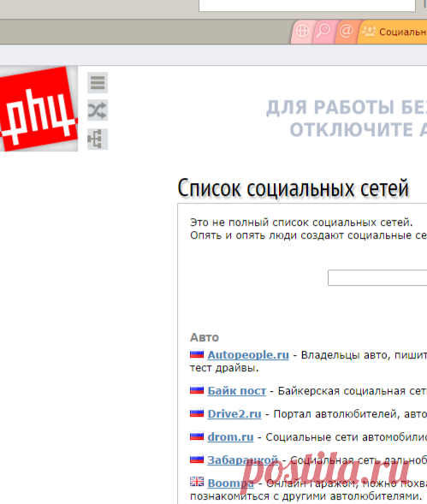Click the Авто category heading

pyautogui.click(x=205, y=337)
